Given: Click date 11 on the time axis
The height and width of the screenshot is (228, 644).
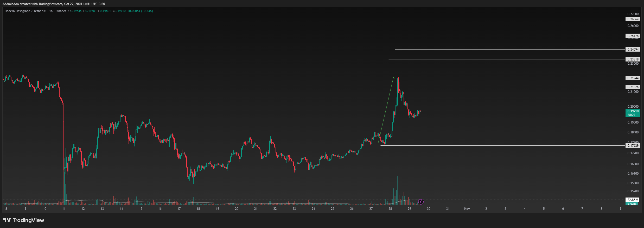Looking at the screenshot, I should point(64,209).
